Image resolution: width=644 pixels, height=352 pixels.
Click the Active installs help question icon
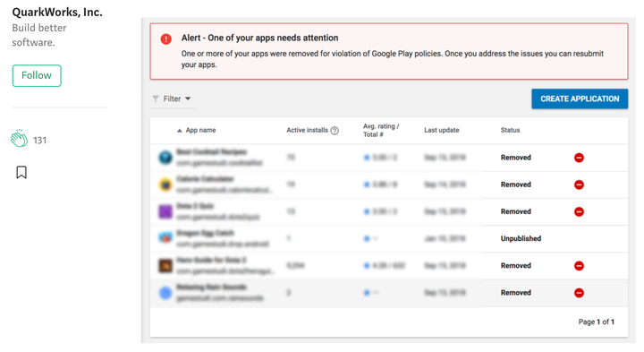(x=335, y=131)
